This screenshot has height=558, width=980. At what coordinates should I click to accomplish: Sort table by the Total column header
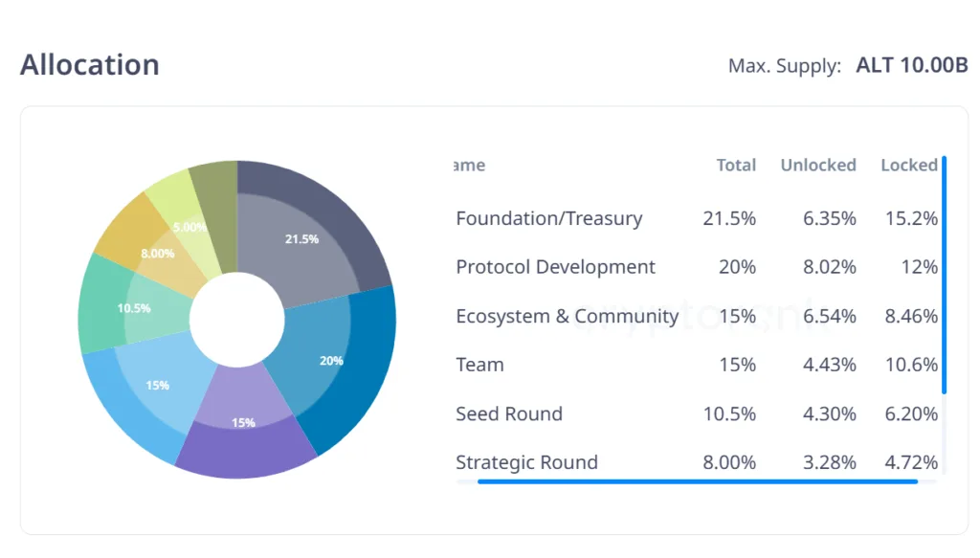click(x=736, y=165)
